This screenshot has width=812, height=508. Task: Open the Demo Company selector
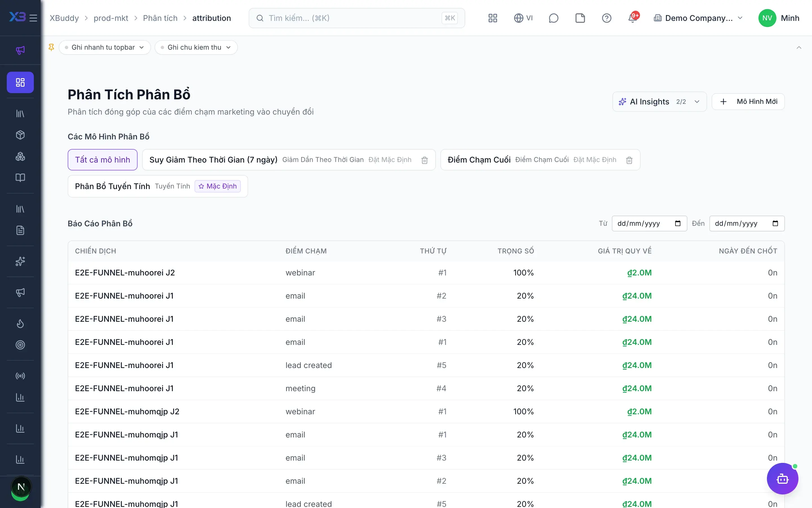(698, 18)
